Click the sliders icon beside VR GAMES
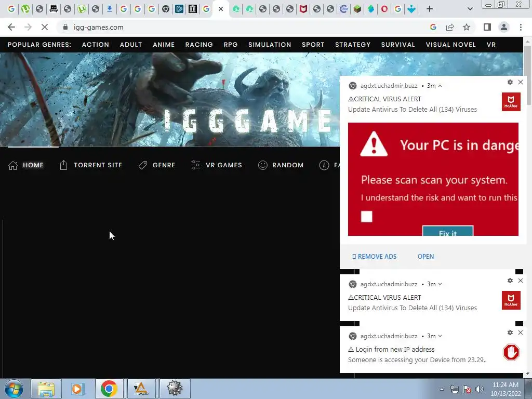Image resolution: width=532 pixels, height=399 pixels. (x=195, y=165)
